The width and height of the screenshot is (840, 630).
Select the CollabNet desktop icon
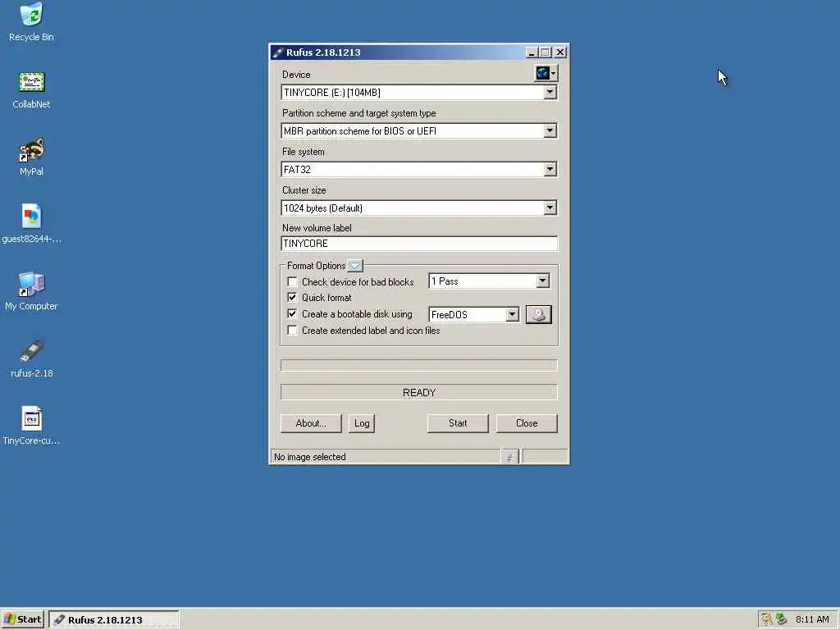coord(31,90)
